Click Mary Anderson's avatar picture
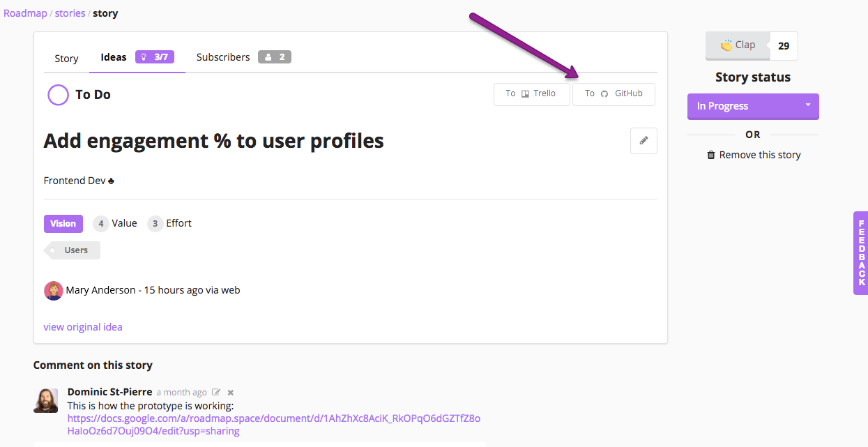 click(54, 290)
